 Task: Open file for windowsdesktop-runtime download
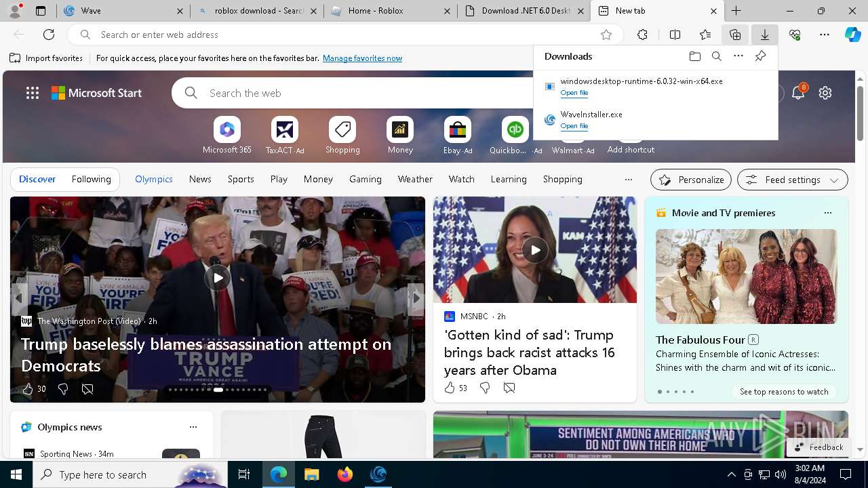574,93
